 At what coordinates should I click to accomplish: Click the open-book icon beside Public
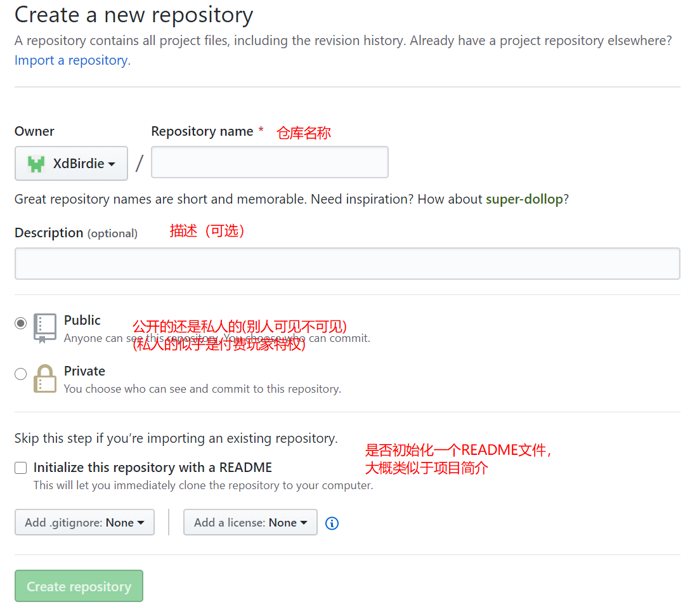pos(44,327)
